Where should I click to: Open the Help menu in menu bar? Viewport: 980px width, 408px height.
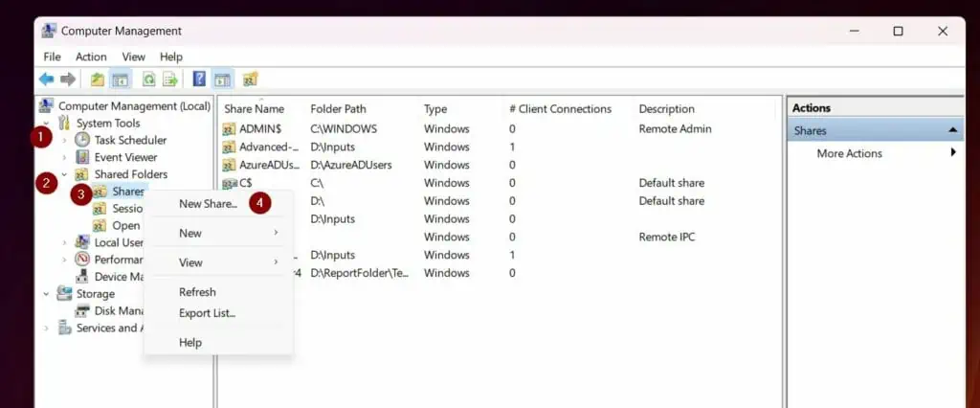click(x=170, y=57)
